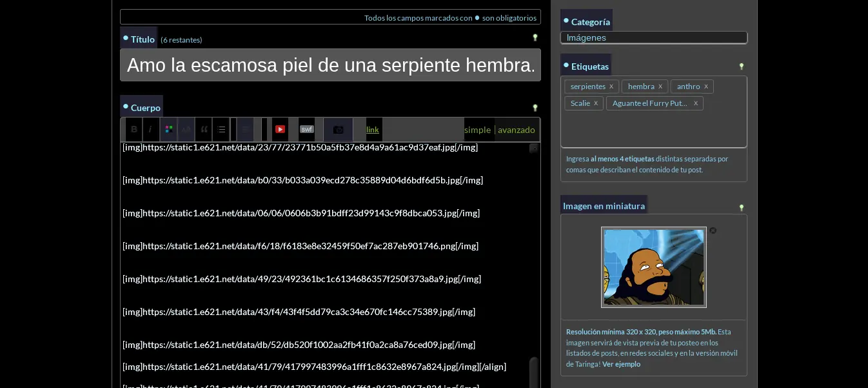
Task: Remove the serpientes tag
Action: pos(611,87)
